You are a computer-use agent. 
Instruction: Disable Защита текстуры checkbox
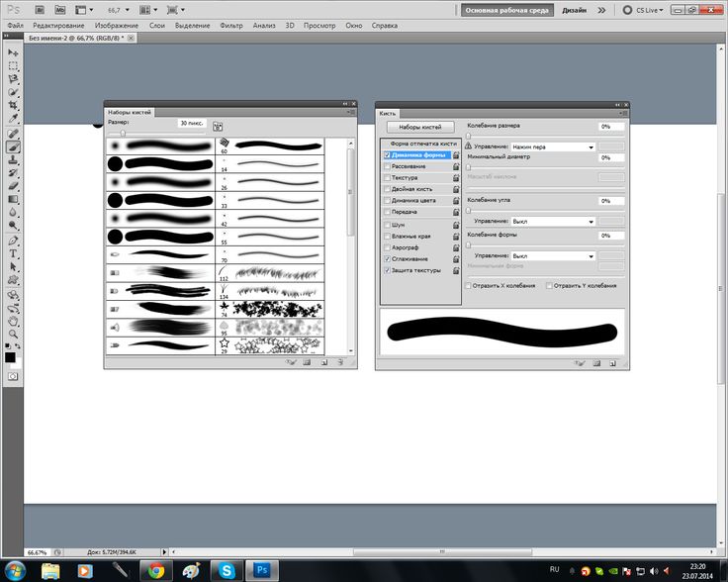pos(387,270)
